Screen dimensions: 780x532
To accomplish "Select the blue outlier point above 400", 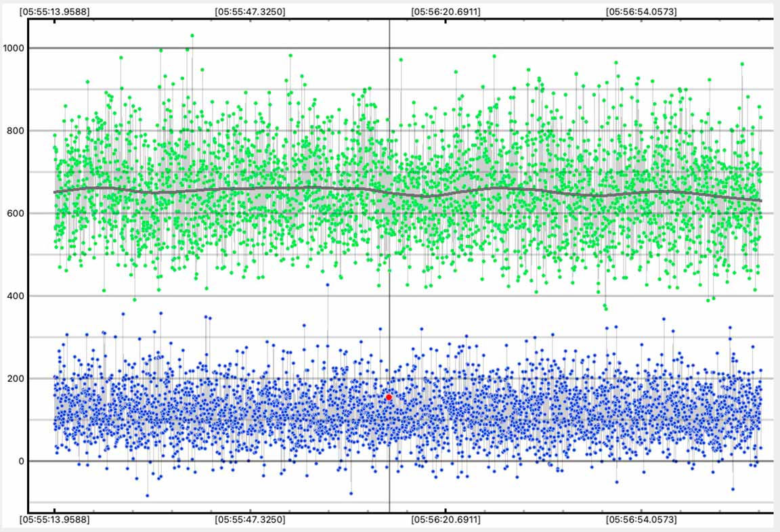I will click(x=328, y=285).
